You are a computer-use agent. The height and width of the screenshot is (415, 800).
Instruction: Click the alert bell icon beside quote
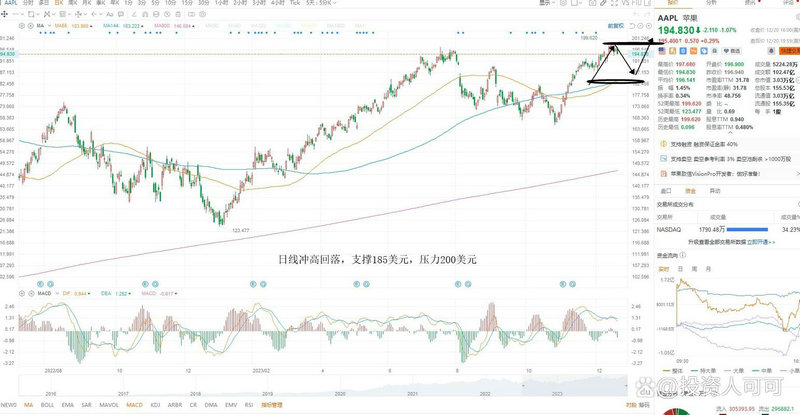pos(771,51)
